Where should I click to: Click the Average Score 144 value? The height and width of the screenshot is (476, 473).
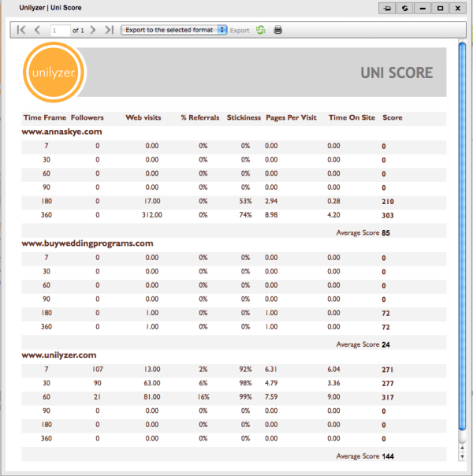pos(388,456)
